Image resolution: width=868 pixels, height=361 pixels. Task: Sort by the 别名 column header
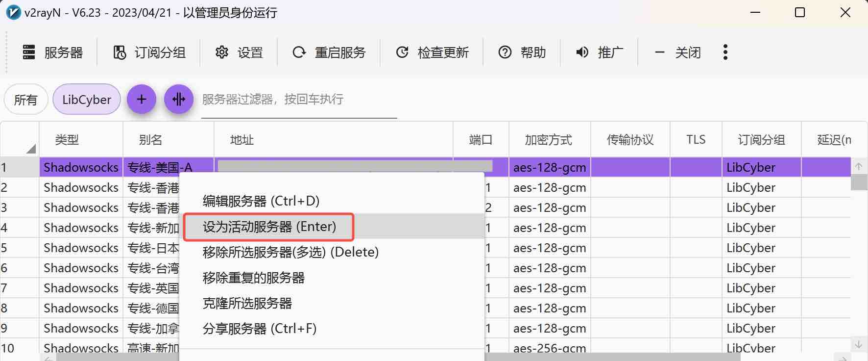tap(169, 140)
